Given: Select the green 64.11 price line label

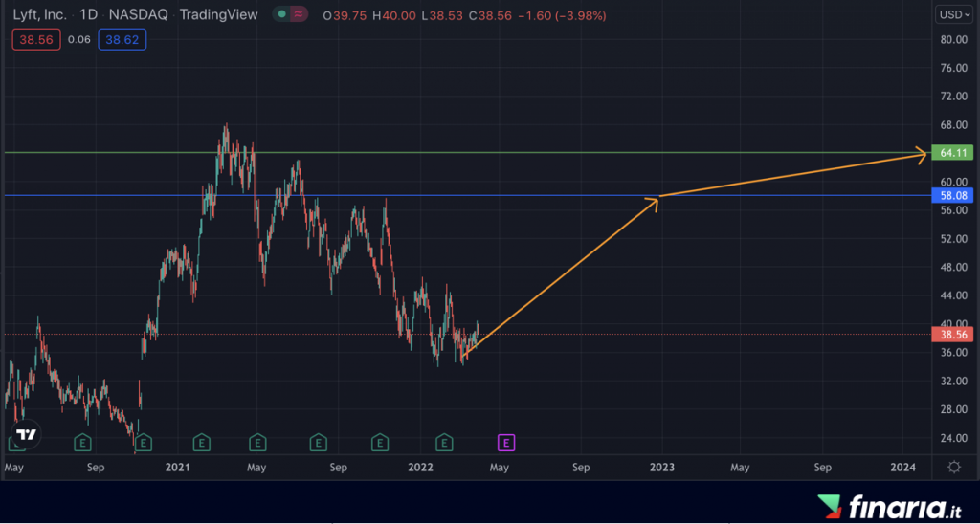Looking at the screenshot, I should [952, 152].
